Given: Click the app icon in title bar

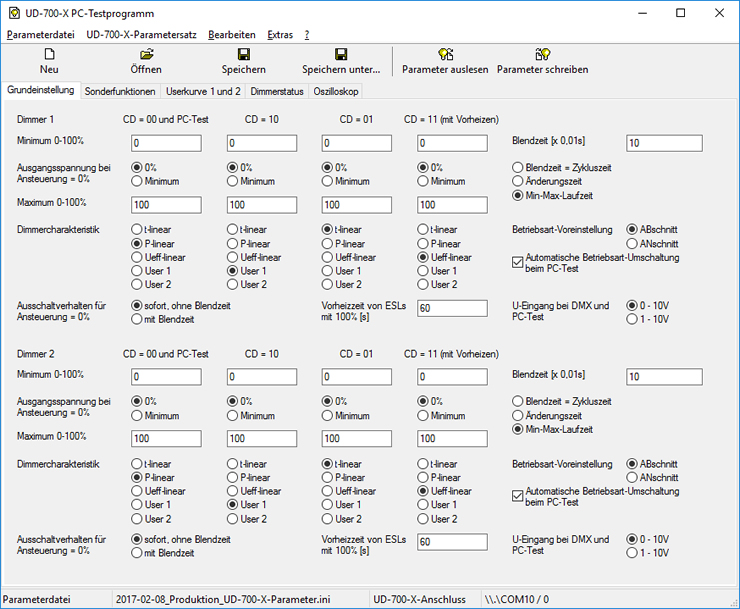Looking at the screenshot, I should [x=14, y=13].
